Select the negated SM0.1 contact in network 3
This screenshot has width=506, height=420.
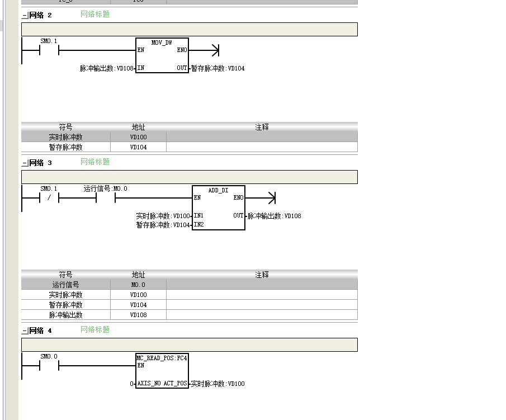coord(49,198)
